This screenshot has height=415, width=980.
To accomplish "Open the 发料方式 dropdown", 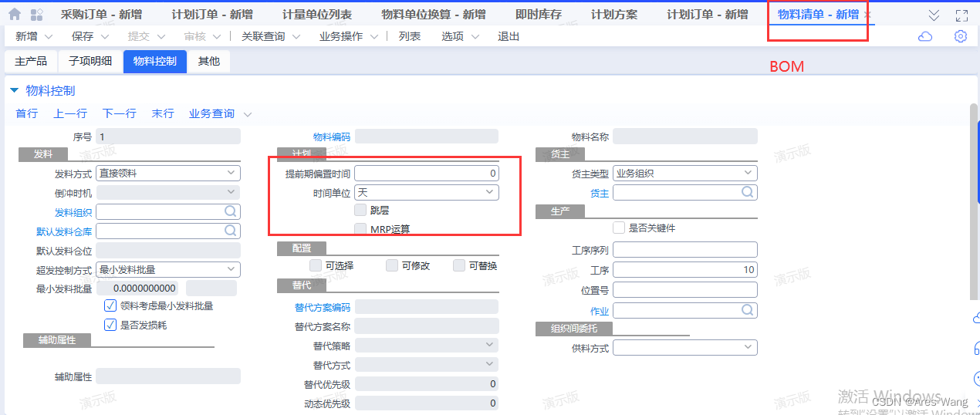I will point(168,174).
